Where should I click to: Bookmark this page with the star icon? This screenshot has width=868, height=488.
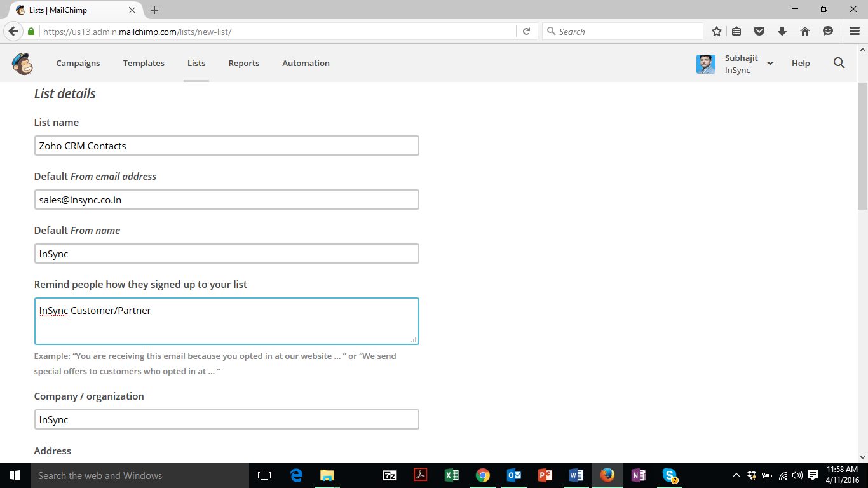point(717,31)
